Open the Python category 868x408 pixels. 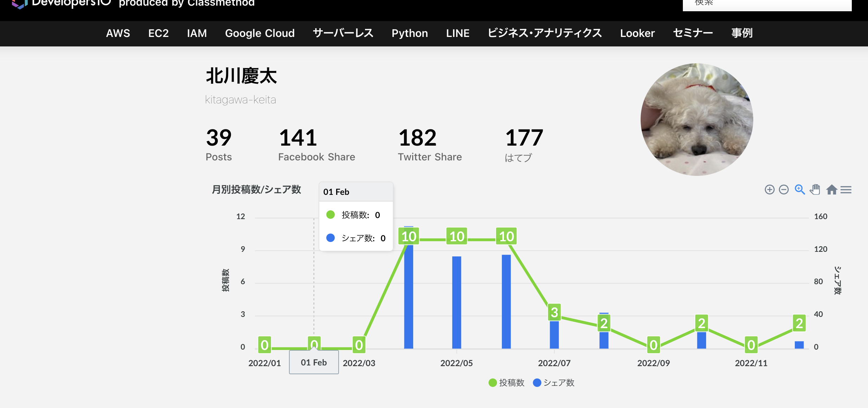pos(410,33)
